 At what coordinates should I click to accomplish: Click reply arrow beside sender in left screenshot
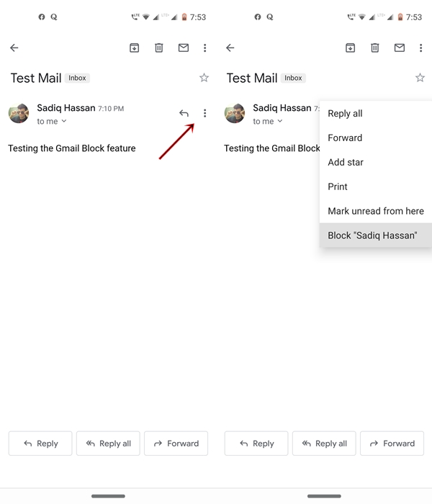click(184, 113)
